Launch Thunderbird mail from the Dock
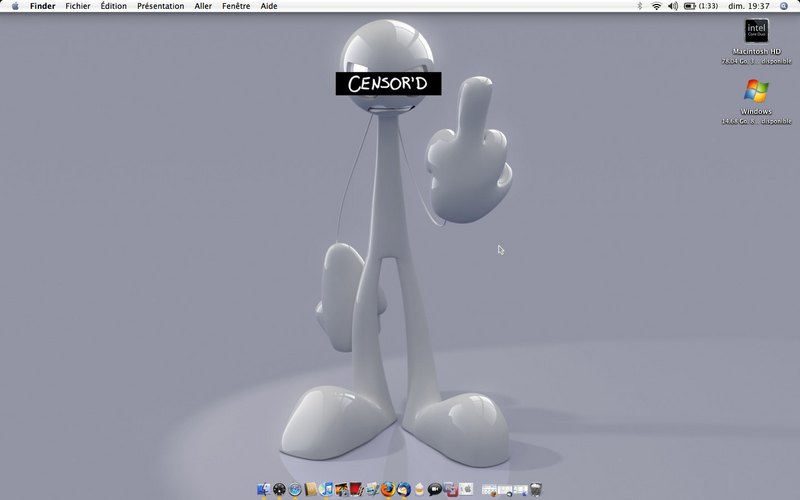The image size is (800, 500). pos(404,489)
